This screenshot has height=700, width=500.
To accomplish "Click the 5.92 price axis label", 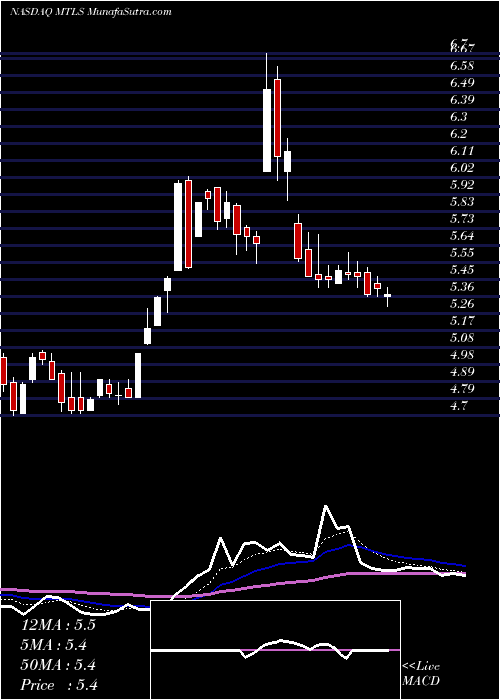I will pyautogui.click(x=462, y=185).
